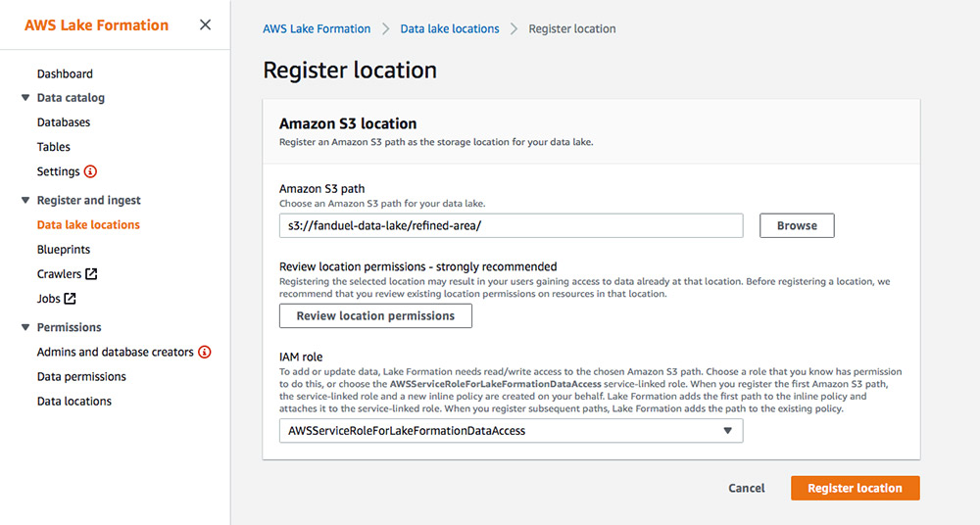
Task: Collapse the Data catalog section
Action: (25, 98)
